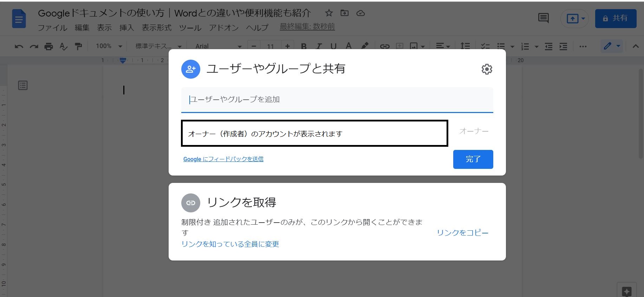This screenshot has height=297, width=644.
Task: Open the comment history icon
Action: (x=544, y=18)
